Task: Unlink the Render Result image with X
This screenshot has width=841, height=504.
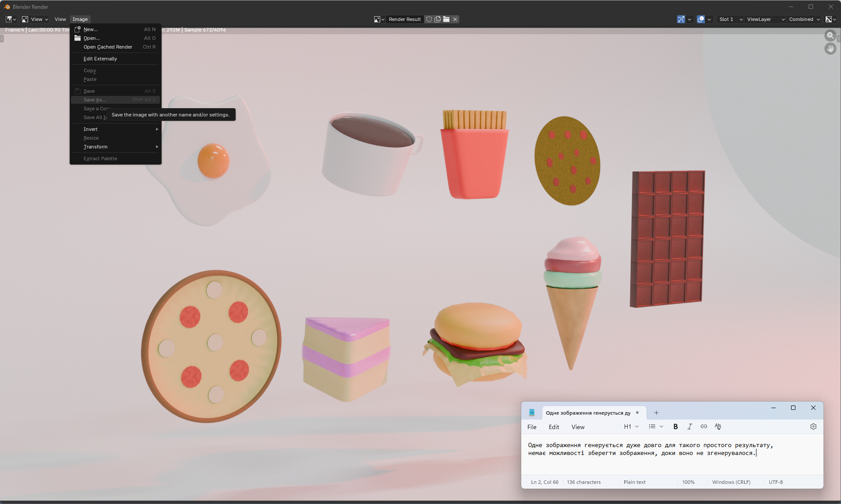Action: tap(455, 19)
